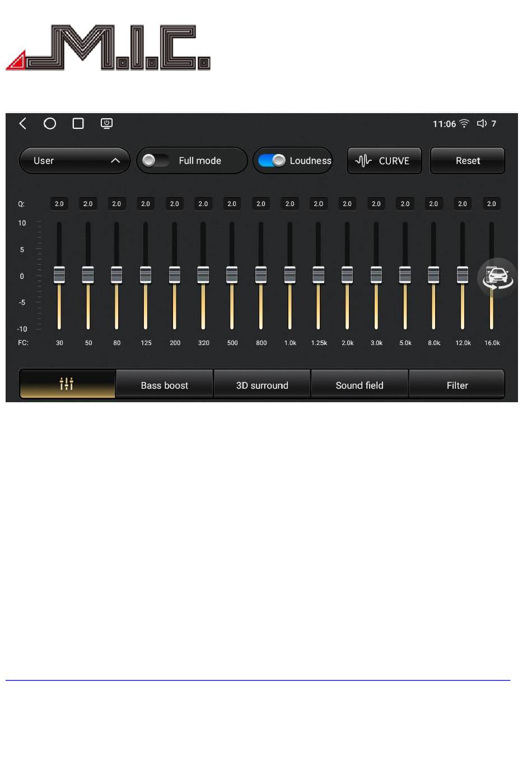This screenshot has width=532, height=778.
Task: Click the M.I.C. logo
Action: pyautogui.click(x=108, y=47)
